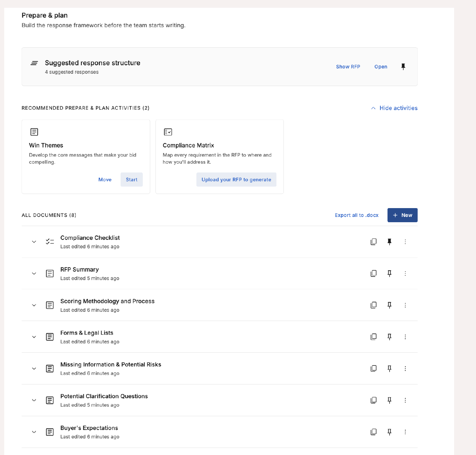Image resolution: width=476 pixels, height=455 pixels.
Task: Click Upload your RFP to generate
Action: [x=236, y=180]
